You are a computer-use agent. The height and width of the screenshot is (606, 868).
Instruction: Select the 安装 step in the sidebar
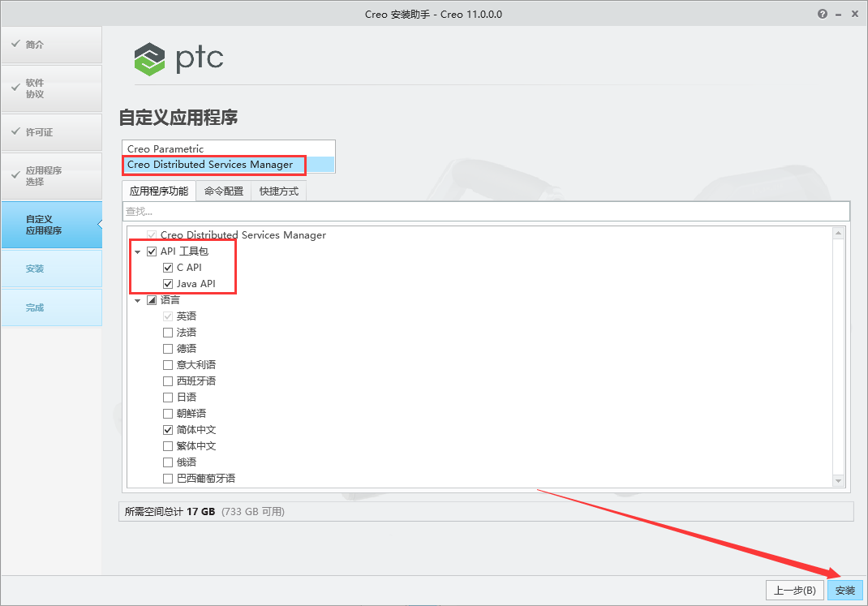pos(35,268)
